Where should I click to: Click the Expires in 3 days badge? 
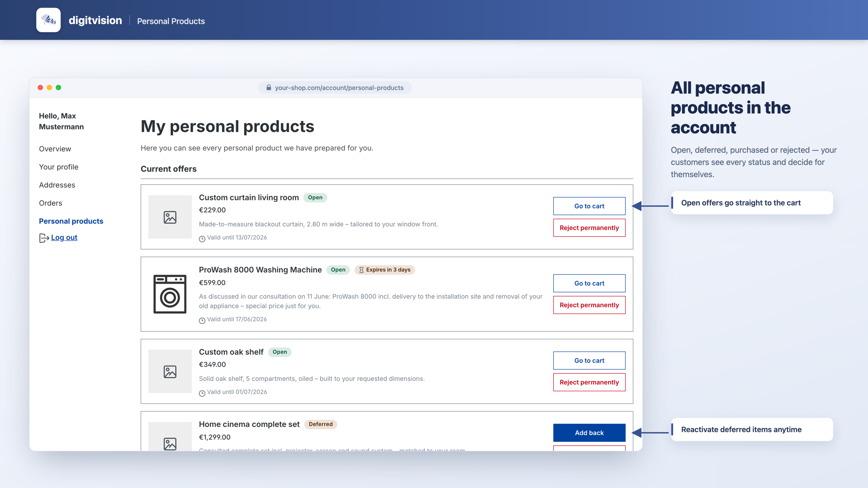tap(385, 270)
